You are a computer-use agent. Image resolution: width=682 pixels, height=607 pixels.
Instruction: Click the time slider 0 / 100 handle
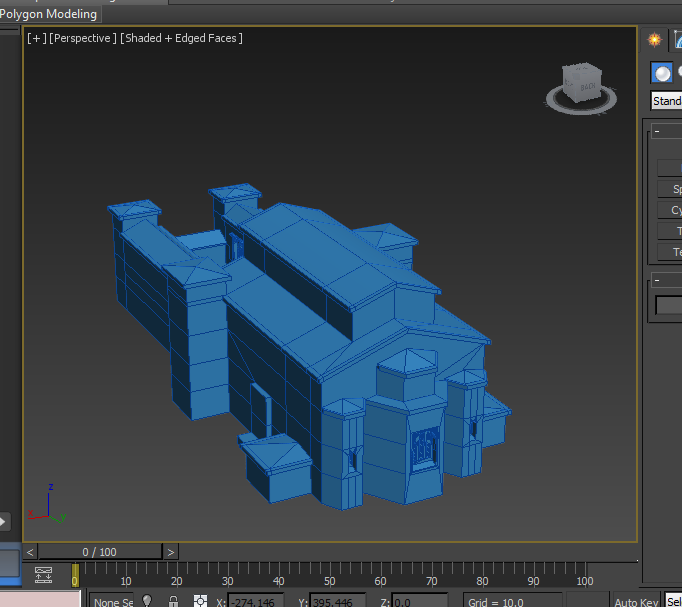pos(100,552)
